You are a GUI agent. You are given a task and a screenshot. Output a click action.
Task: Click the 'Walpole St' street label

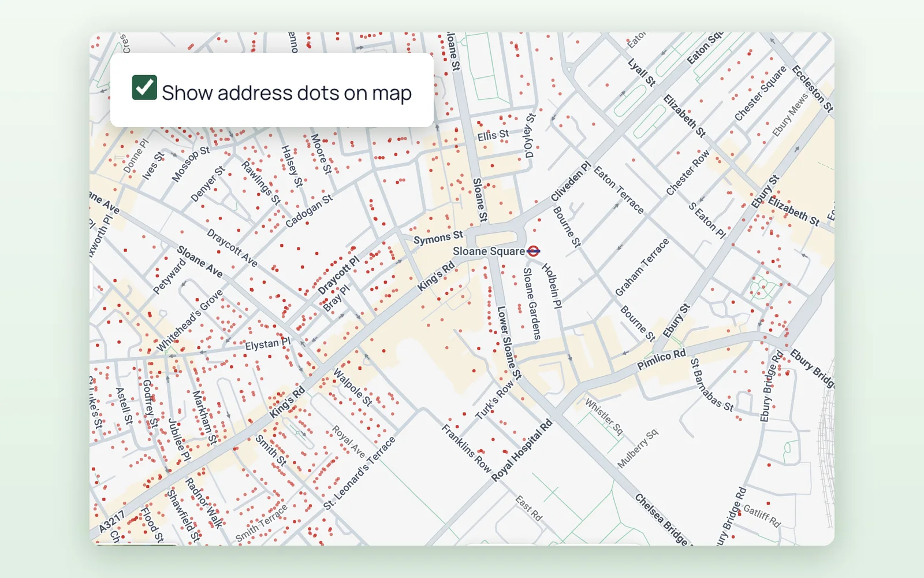[353, 387]
